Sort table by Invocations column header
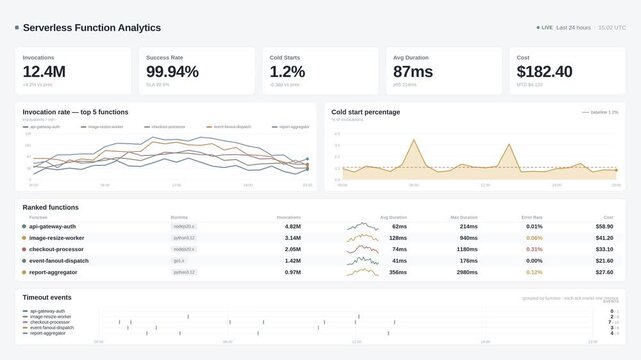This screenshot has height=360, width=641. coord(289,217)
